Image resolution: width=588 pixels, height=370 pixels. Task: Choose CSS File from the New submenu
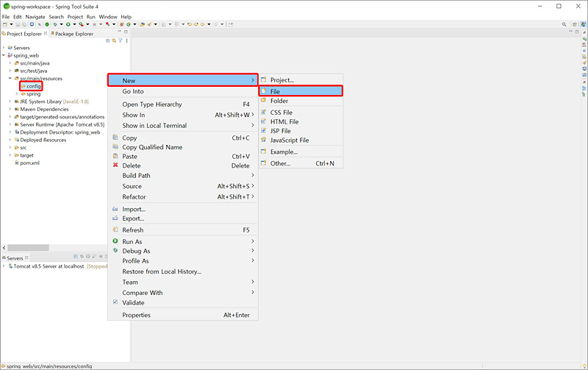click(x=301, y=113)
